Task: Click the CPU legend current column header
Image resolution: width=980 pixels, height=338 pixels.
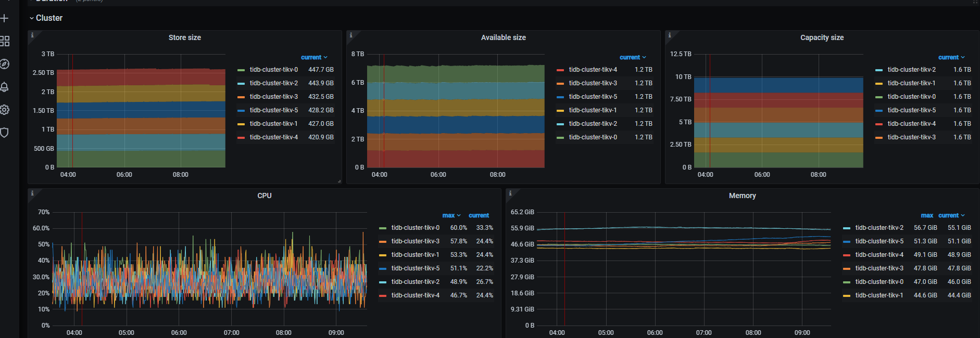Action: click(479, 215)
